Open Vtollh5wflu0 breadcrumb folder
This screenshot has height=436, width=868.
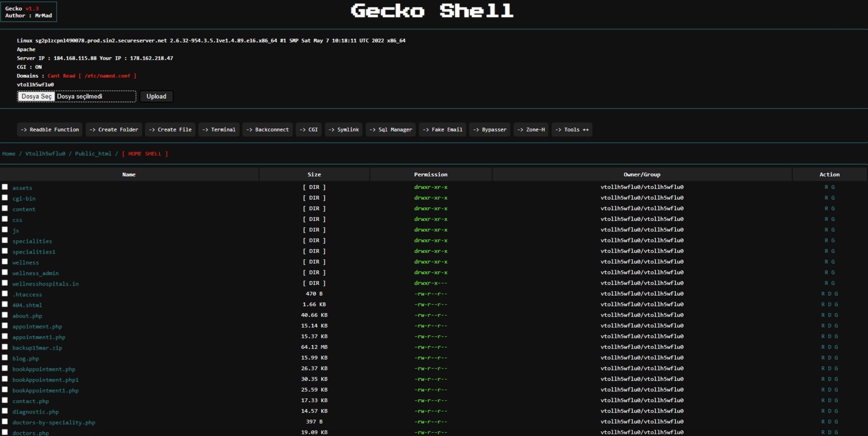coord(45,154)
